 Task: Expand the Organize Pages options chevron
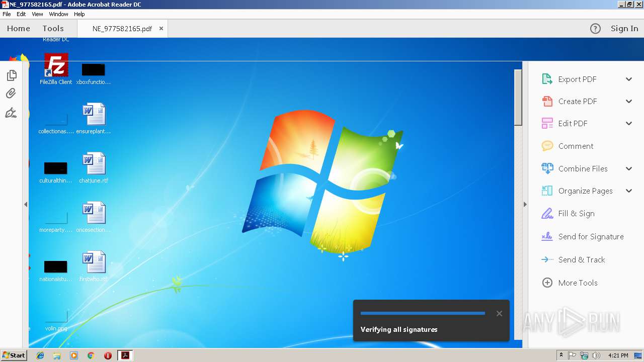click(x=629, y=191)
